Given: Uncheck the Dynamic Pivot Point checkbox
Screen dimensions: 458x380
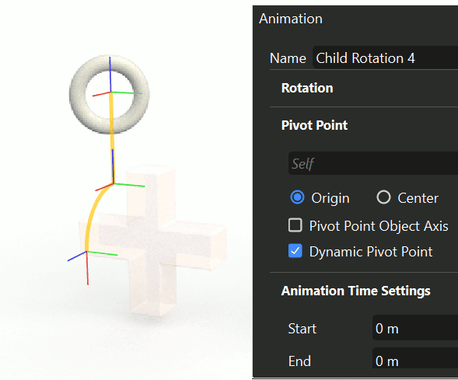Looking at the screenshot, I should pyautogui.click(x=295, y=251).
